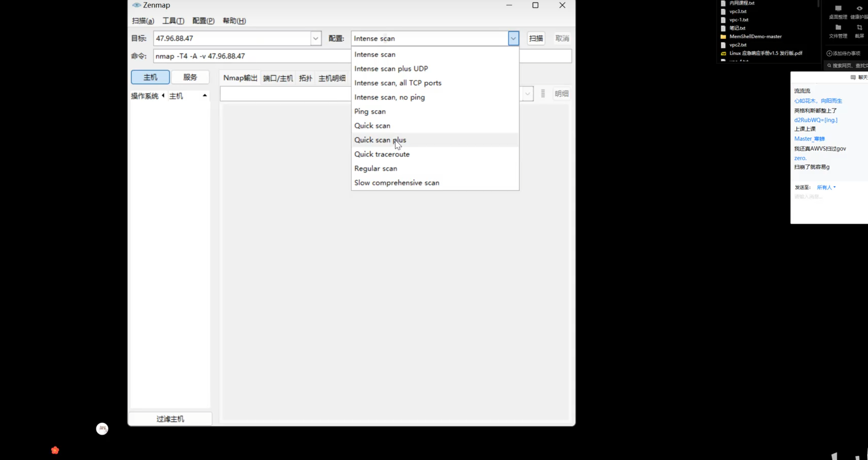Viewport: 868px width, 460px height.
Task: Open the 桌面整理 desktop organize icon
Action: click(x=838, y=9)
